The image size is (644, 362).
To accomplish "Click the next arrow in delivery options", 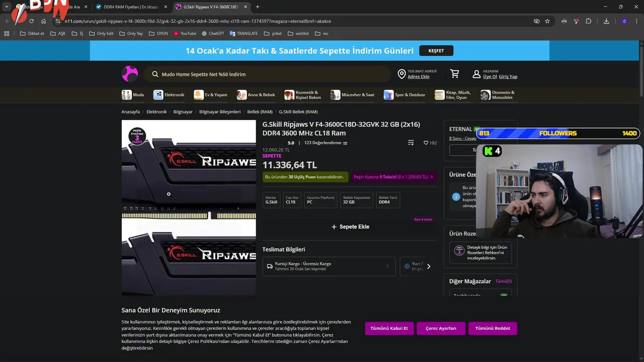I will pos(429,266).
